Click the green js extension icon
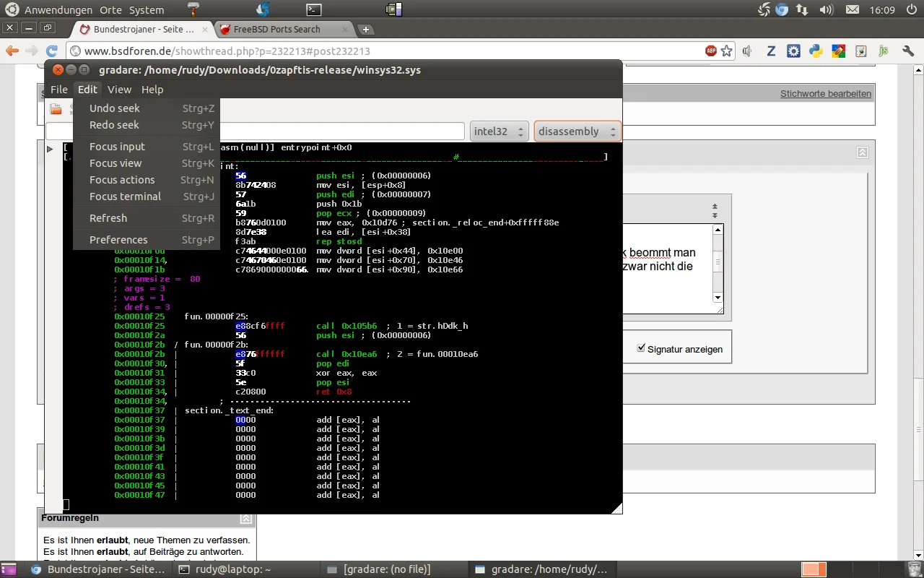This screenshot has width=924, height=578. tap(883, 51)
